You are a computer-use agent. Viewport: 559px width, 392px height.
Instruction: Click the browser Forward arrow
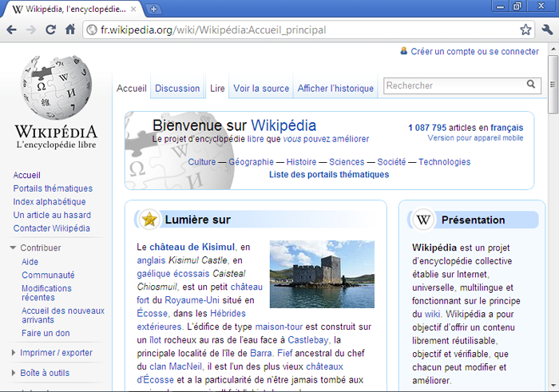click(31, 30)
